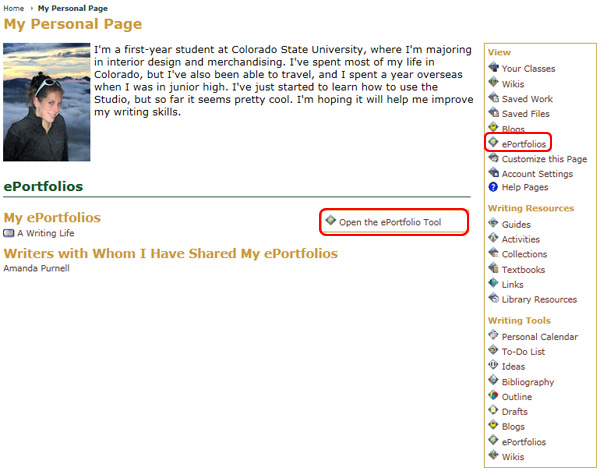Open the To-Do List link
The width and height of the screenshot is (600, 471).
coord(523,352)
